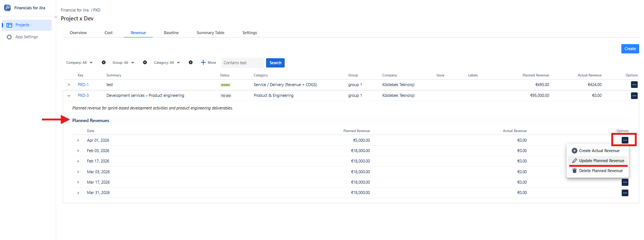Open the Category: All dropdown
The height and width of the screenshot is (240, 644).
pos(167,63)
